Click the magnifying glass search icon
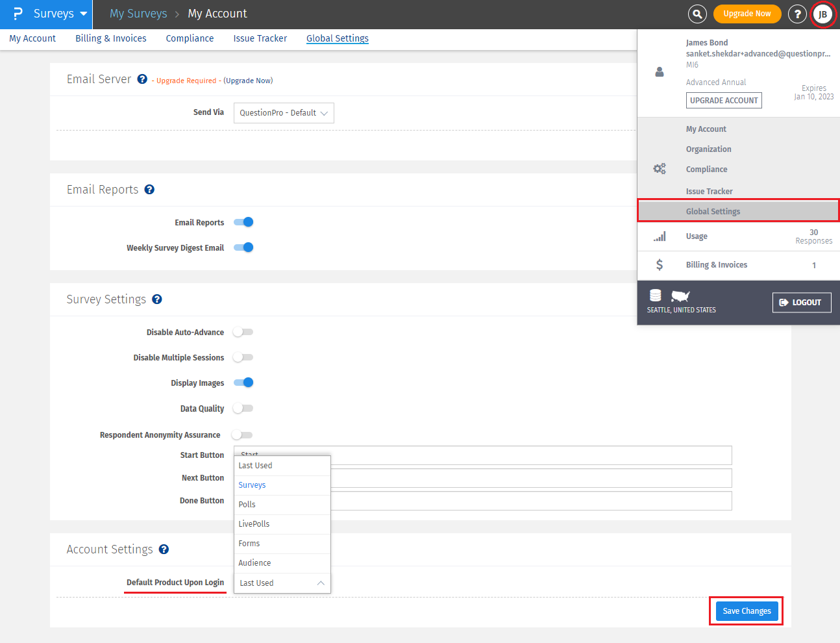 [697, 14]
